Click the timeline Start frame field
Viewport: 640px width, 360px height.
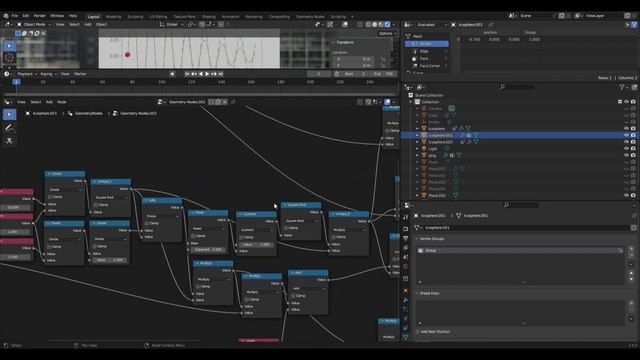pyautogui.click(x=355, y=74)
